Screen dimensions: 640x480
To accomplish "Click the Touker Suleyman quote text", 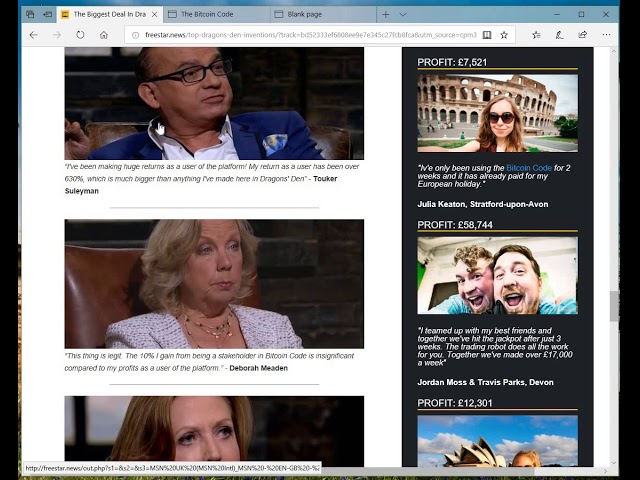I will (212, 179).
